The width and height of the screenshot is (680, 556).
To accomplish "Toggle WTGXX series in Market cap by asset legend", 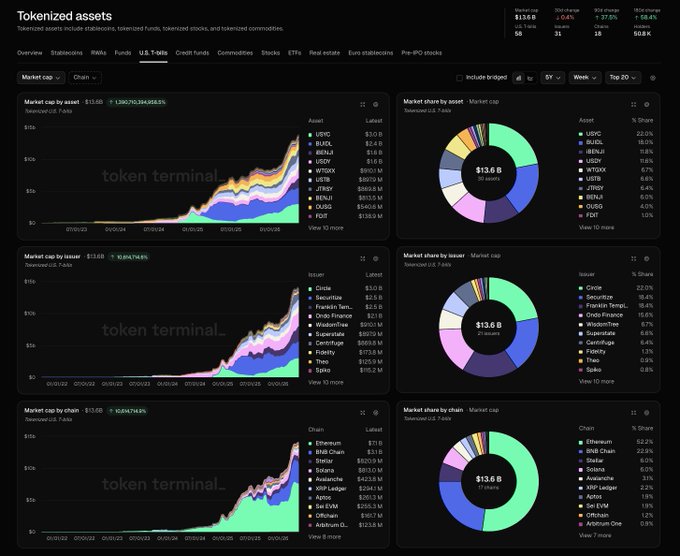I will point(345,171).
